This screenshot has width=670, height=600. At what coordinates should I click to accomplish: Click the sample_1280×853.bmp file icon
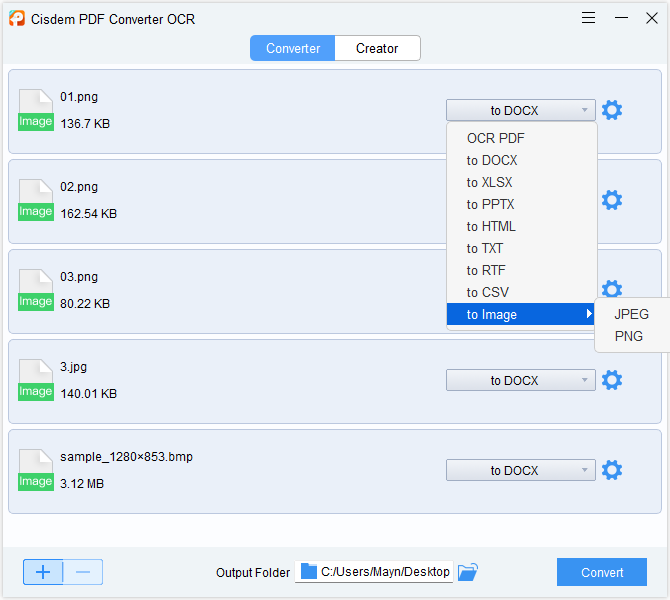point(36,470)
